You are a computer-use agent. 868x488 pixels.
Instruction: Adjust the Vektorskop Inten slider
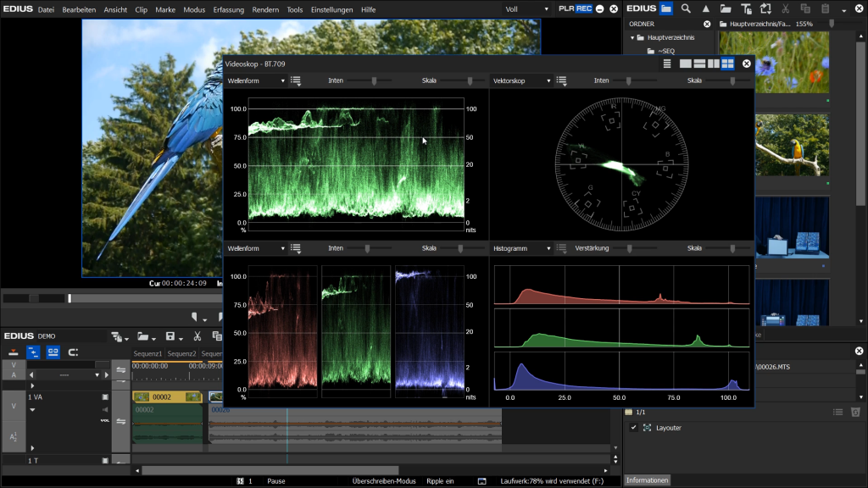click(629, 81)
